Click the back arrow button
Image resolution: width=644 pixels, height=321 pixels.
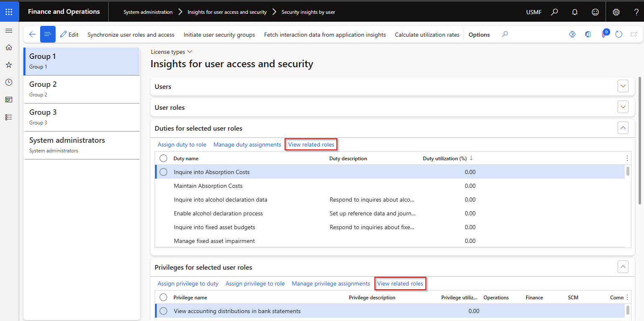[32, 35]
